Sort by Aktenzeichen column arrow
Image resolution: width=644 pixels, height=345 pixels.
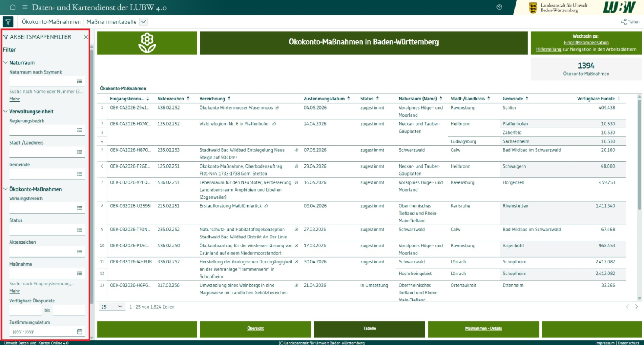pos(188,99)
